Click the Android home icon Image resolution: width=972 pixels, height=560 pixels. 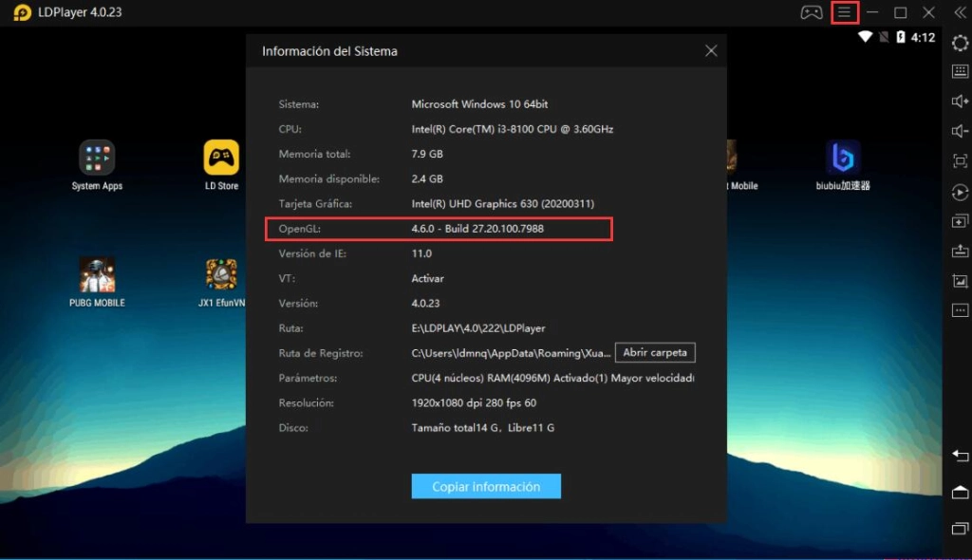pos(960,493)
